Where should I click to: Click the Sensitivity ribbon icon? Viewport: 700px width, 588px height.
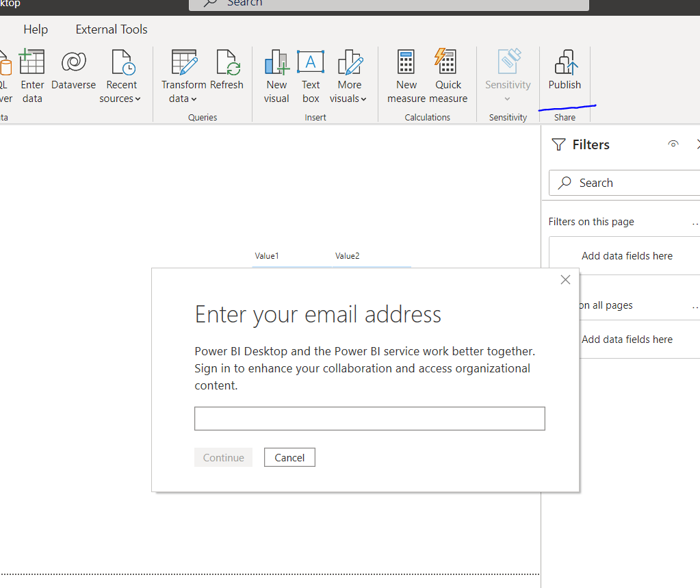(x=508, y=61)
